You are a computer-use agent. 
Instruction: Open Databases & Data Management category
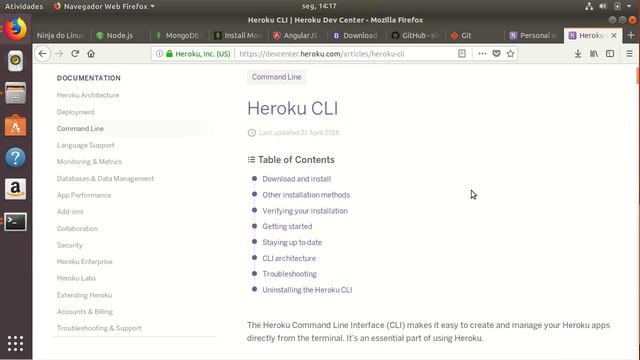(x=105, y=178)
